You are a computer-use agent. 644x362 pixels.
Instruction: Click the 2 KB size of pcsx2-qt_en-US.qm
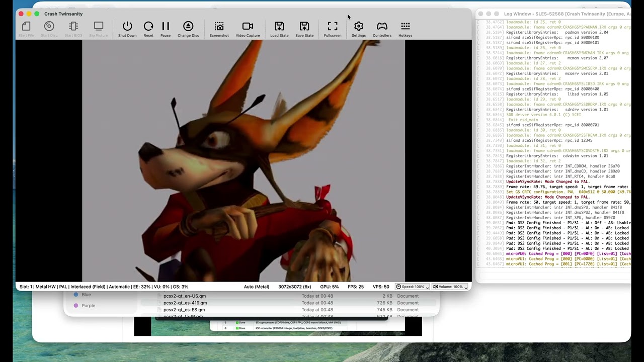coord(387,296)
